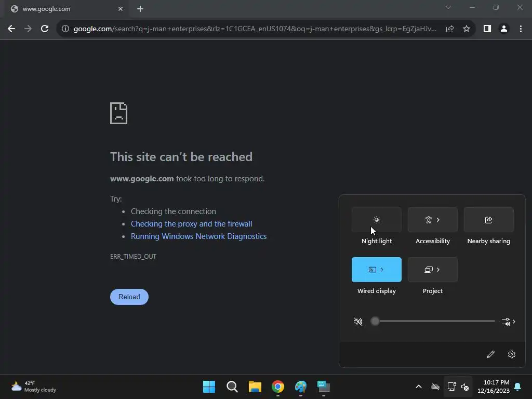
Task: Click the sad page error icon
Action: [x=119, y=113]
